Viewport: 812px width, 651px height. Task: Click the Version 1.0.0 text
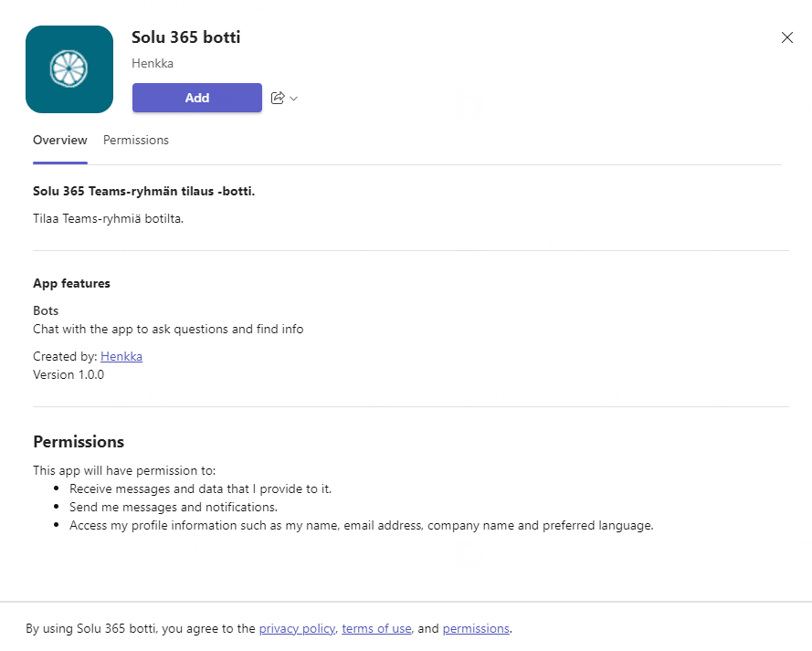[x=68, y=374]
